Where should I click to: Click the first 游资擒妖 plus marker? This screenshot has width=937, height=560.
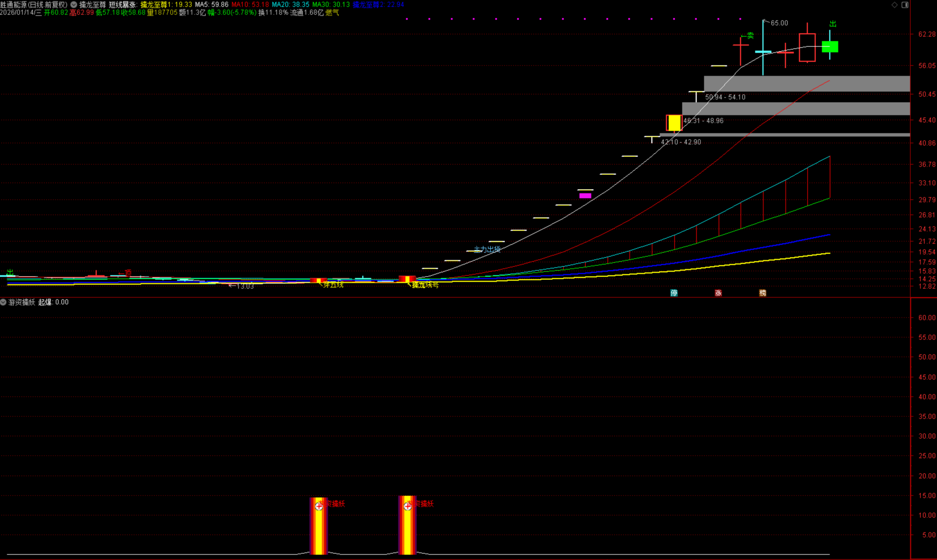[319, 507]
